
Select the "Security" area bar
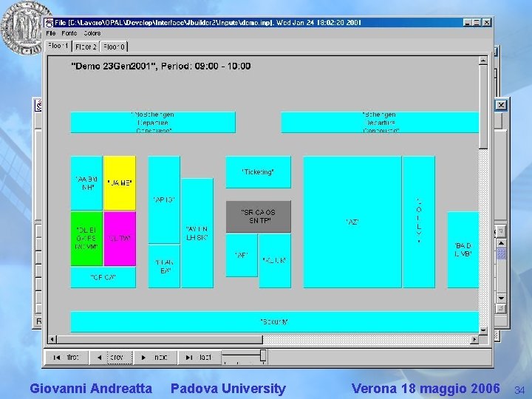tap(275, 321)
